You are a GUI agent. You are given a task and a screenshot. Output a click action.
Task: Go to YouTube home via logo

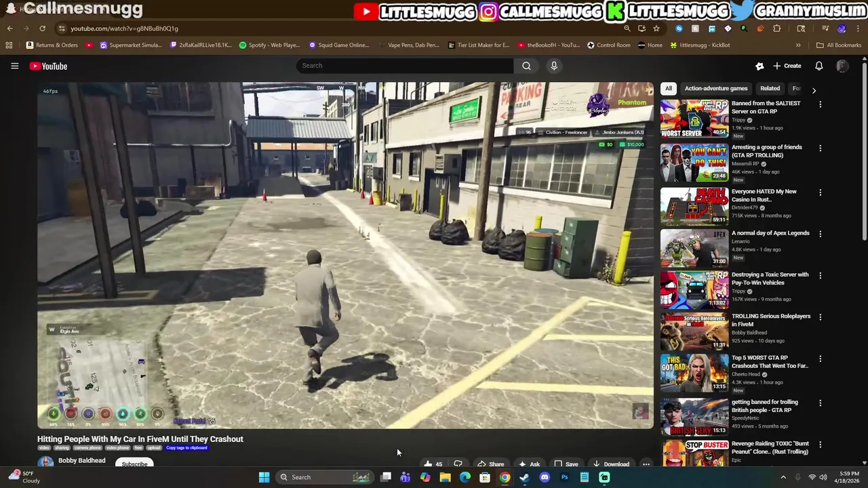point(48,66)
